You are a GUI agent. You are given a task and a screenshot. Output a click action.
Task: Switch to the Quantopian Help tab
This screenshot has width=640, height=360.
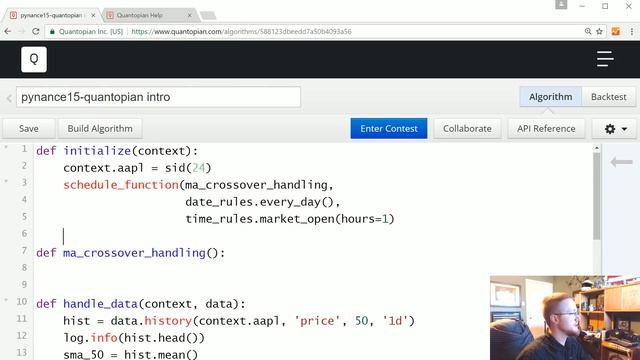coord(149,15)
